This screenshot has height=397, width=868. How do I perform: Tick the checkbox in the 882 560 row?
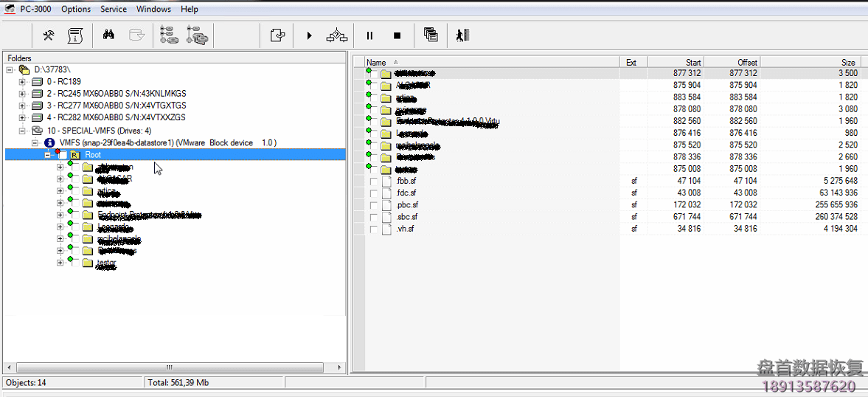375,122
